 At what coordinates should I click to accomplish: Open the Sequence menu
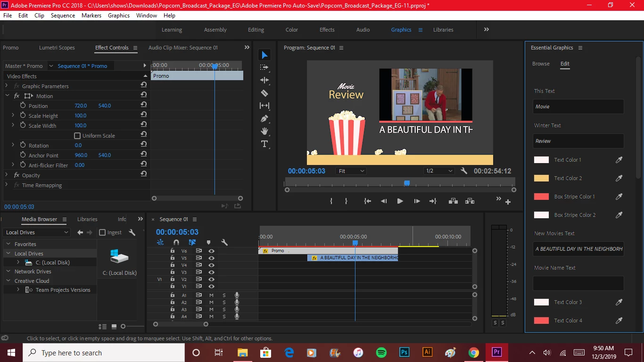point(63,15)
